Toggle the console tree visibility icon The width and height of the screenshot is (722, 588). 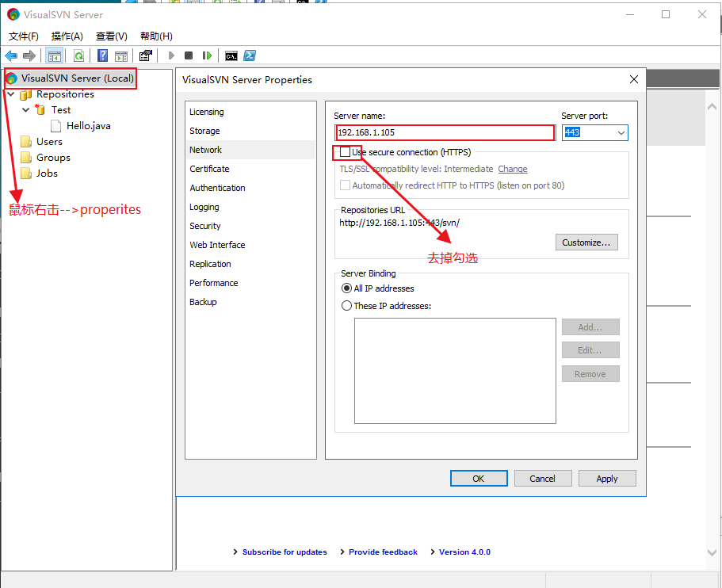pyautogui.click(x=54, y=55)
